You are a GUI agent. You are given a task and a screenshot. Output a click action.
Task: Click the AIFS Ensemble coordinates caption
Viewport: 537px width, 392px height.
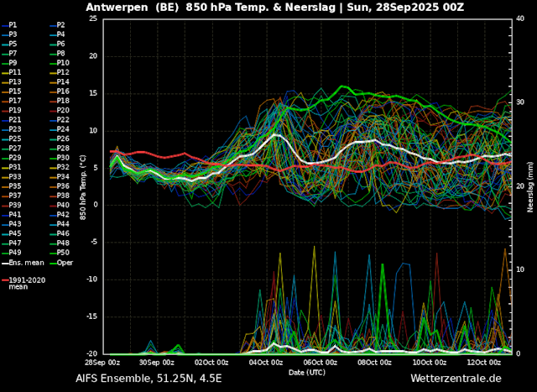point(149,379)
